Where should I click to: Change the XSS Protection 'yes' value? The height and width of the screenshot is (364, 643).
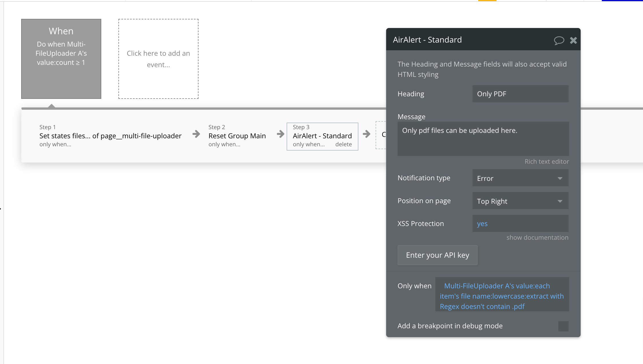click(x=520, y=223)
